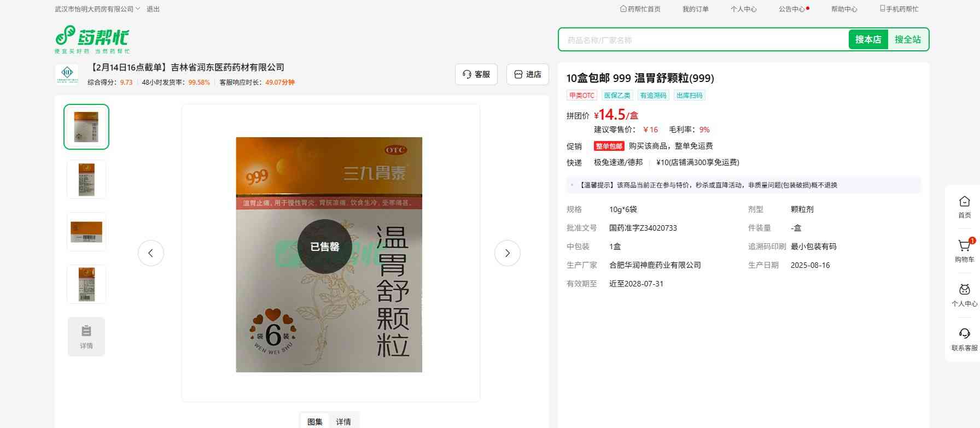The image size is (980, 428).
Task: Switch to the 图集 tab
Action: click(x=314, y=421)
